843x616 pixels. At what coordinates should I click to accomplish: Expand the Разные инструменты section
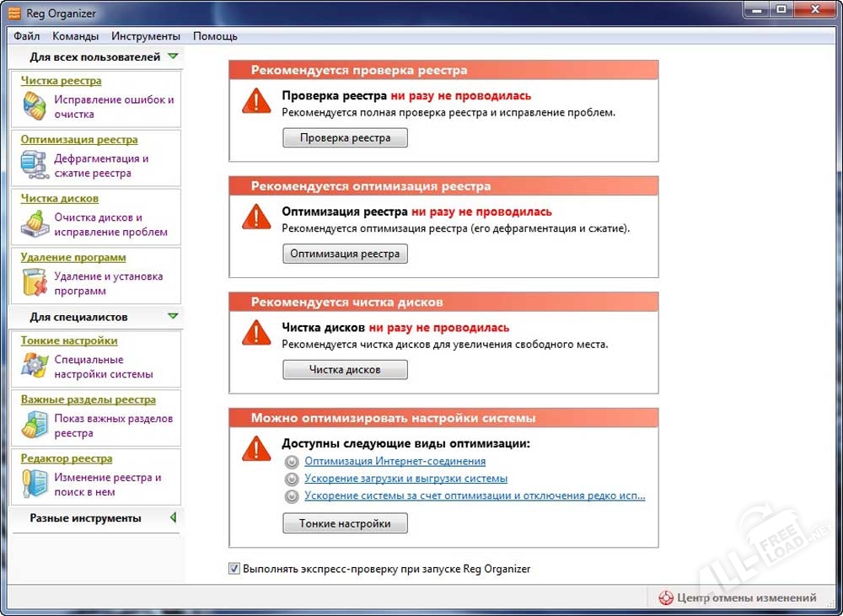[173, 518]
